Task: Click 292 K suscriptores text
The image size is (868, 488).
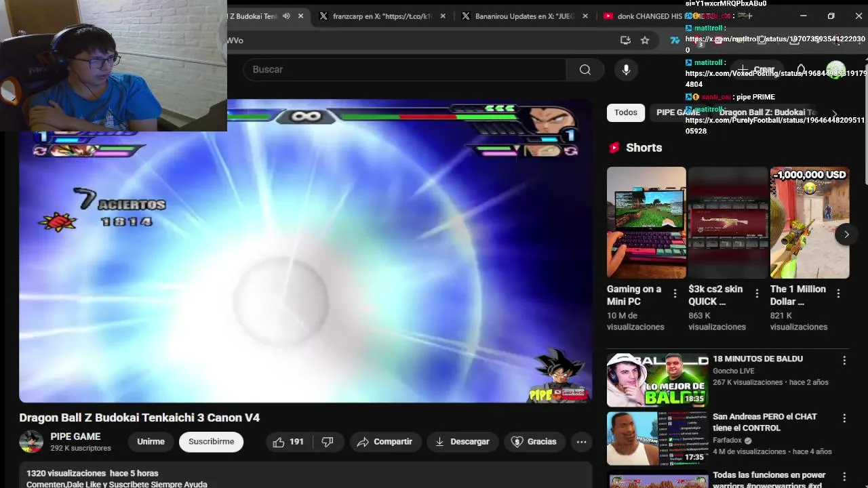Action: [x=80, y=448]
